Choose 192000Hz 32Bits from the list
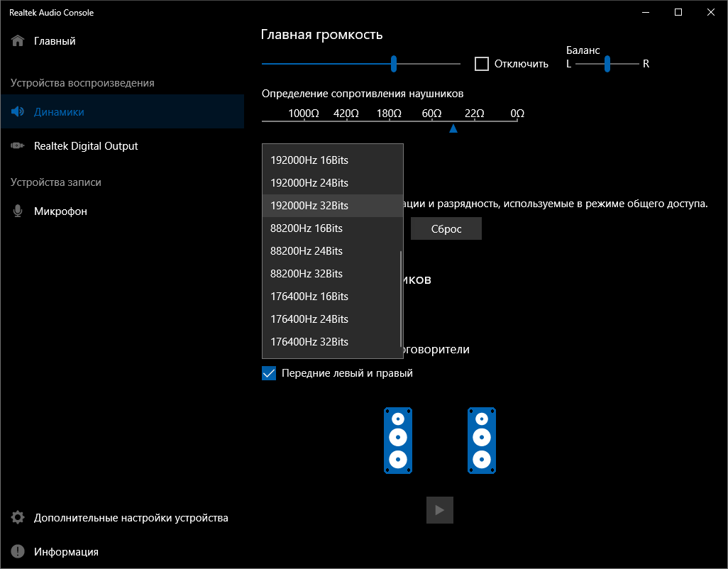728x569 pixels. pyautogui.click(x=309, y=206)
